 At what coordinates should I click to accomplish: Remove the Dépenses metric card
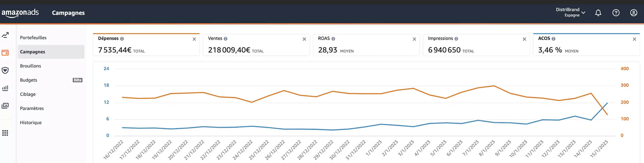[194, 39]
